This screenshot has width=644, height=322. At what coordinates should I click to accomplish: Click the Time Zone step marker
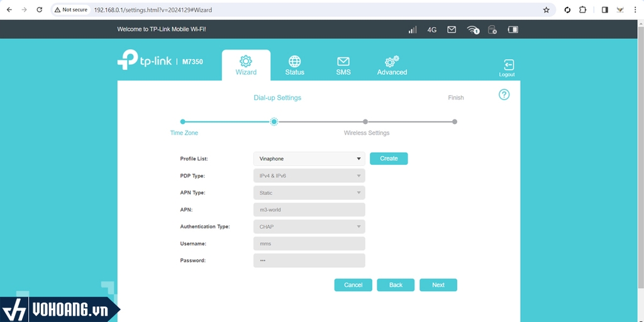pyautogui.click(x=183, y=122)
